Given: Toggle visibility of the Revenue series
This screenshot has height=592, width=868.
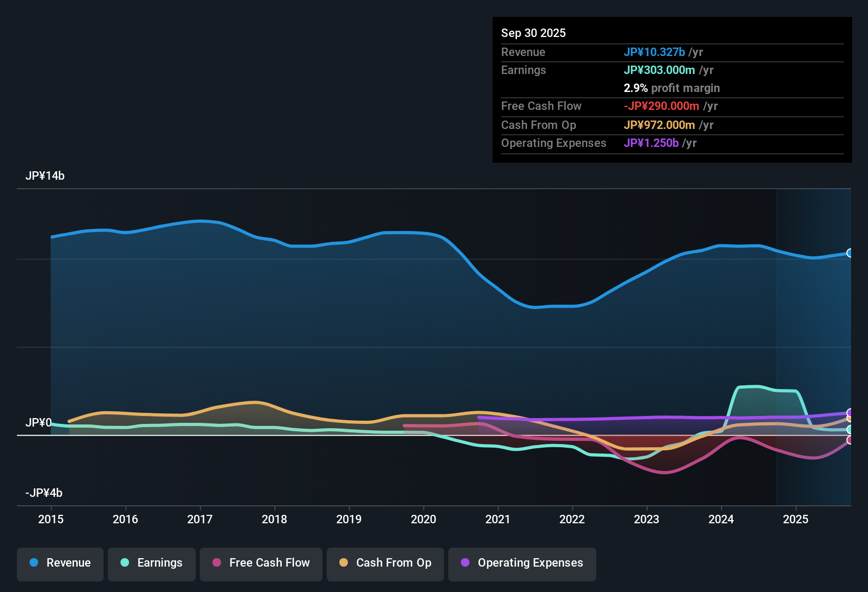Looking at the screenshot, I should [60, 563].
